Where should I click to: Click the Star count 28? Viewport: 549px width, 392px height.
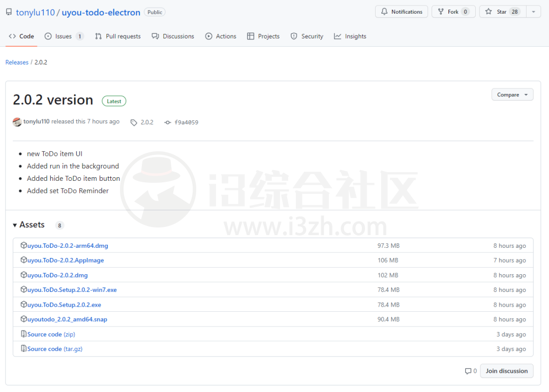tap(514, 12)
